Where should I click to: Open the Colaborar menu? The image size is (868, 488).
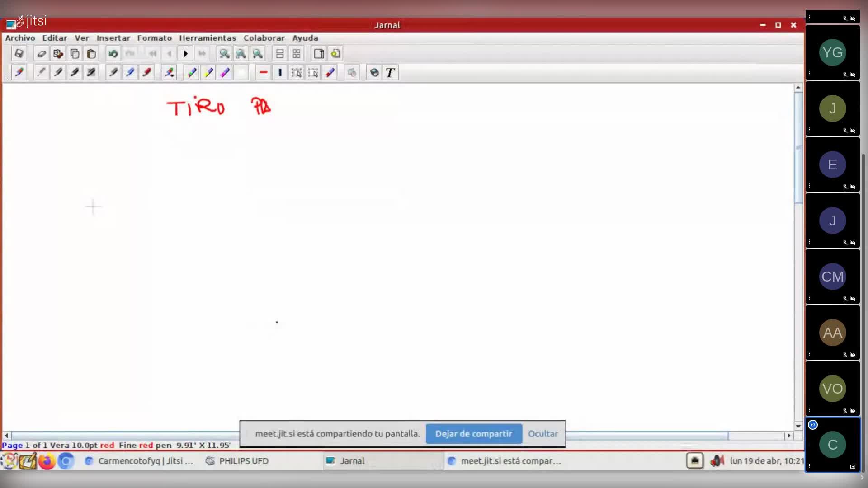click(264, 38)
